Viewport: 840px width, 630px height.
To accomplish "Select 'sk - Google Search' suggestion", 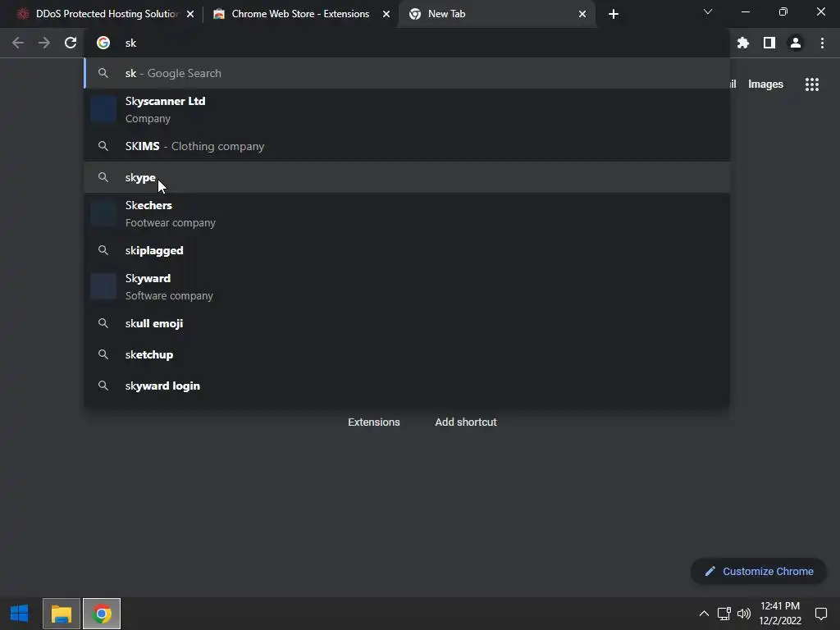I will point(407,73).
